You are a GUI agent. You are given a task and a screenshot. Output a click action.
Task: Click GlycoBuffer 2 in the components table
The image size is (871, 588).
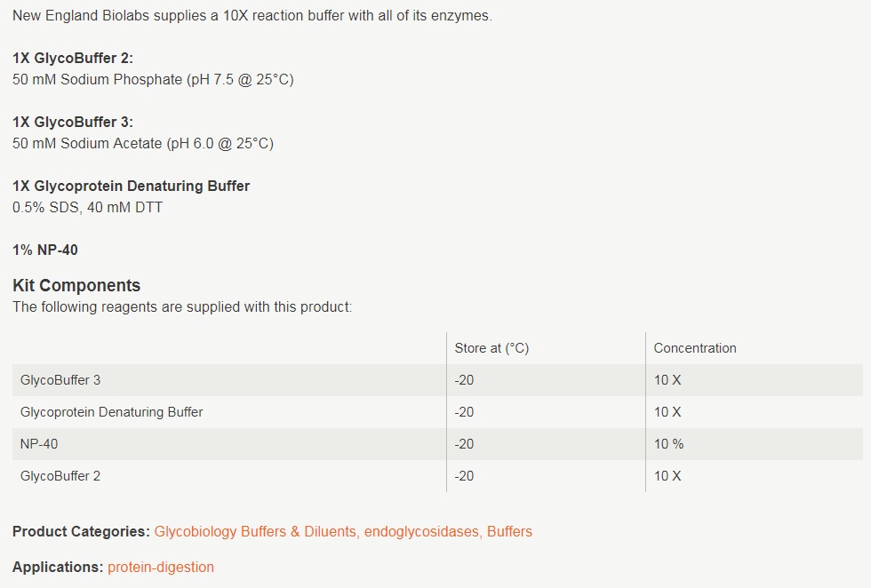[x=60, y=476]
